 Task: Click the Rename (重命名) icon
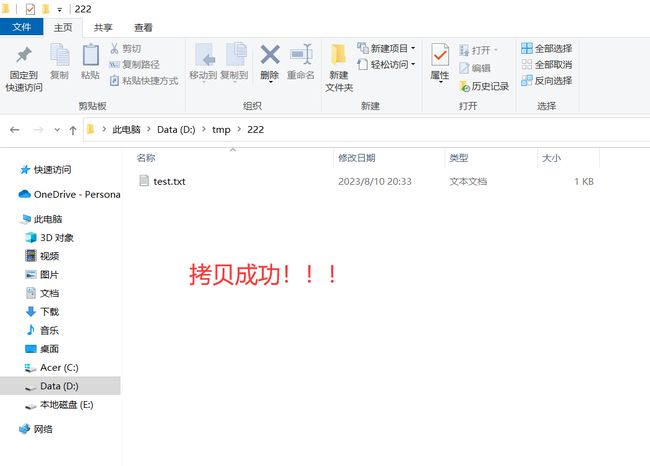pos(301,55)
